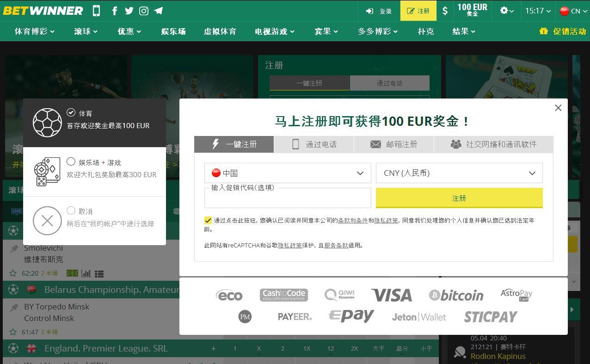Screen dimensions: 590x364
Task: Click the statistics bar chart icon for Smolevichi match
Action: 86,273
